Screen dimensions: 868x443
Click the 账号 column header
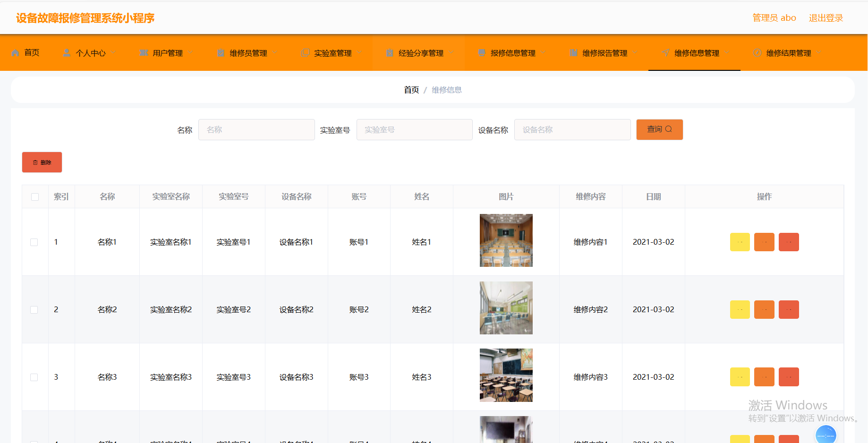tap(359, 196)
